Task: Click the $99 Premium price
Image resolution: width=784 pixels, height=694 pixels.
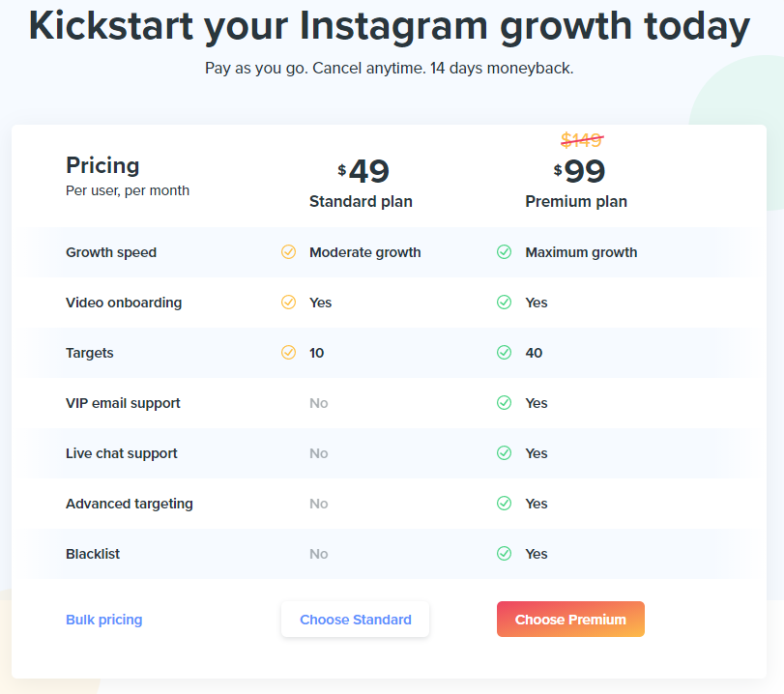Action: point(580,172)
